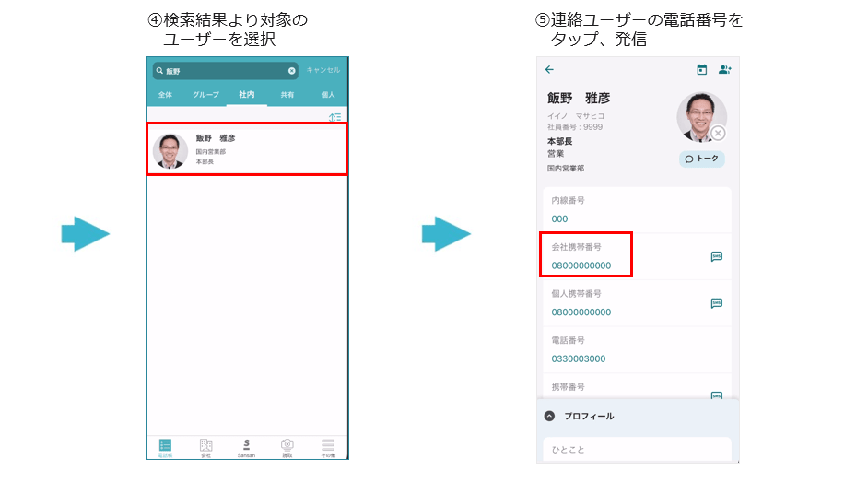Select the 共有 tab
The width and height of the screenshot is (868, 483).
287,95
